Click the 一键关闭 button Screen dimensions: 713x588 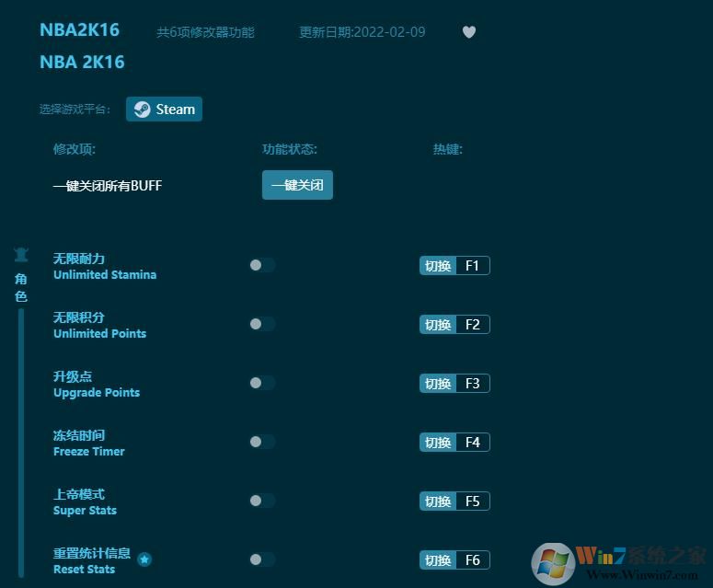coord(297,185)
